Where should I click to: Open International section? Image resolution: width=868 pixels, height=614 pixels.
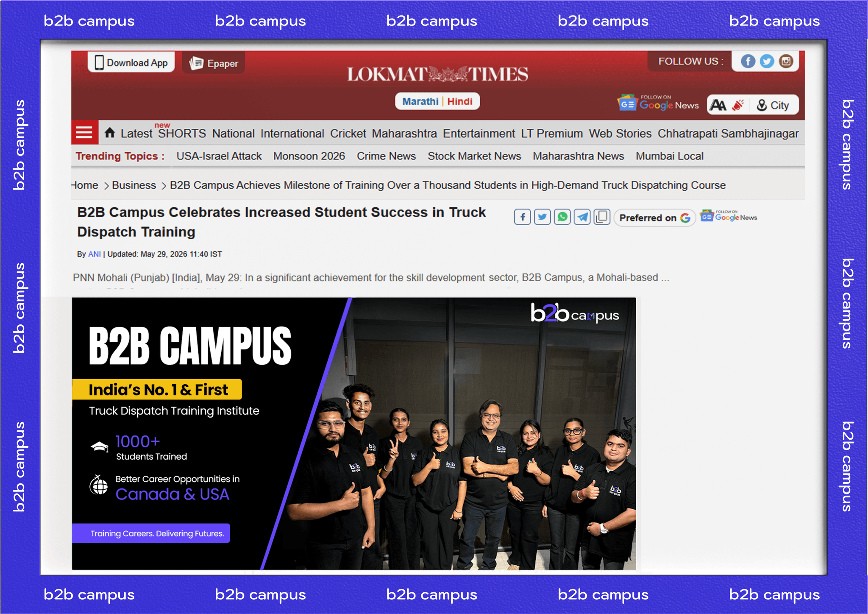(292, 134)
